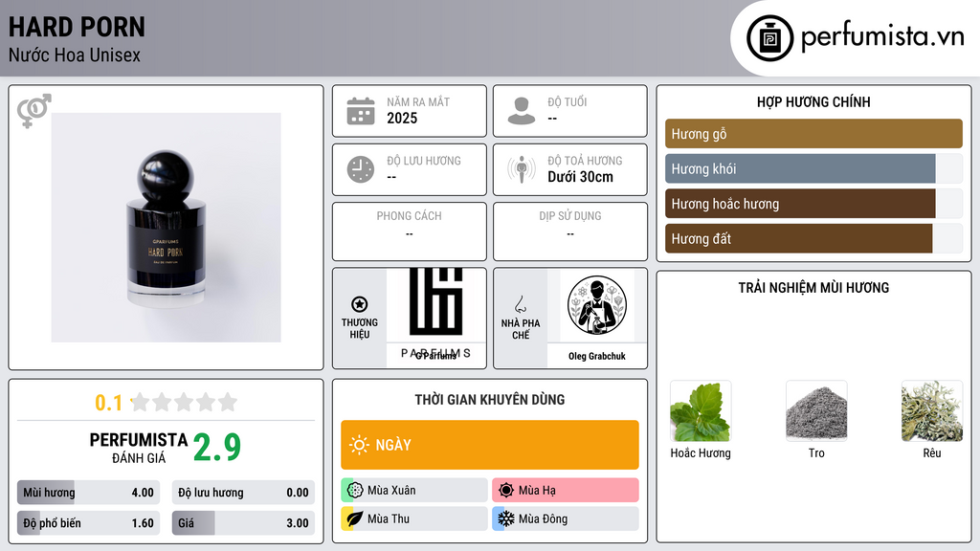980x551 pixels.
Task: Click the summer sun icon for Mùa Hạ
Action: click(x=506, y=490)
